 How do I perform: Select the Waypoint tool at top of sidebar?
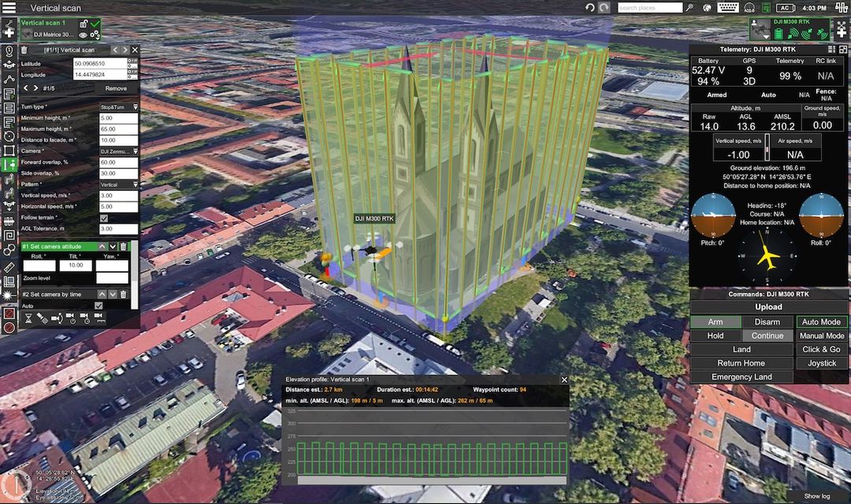click(x=10, y=52)
